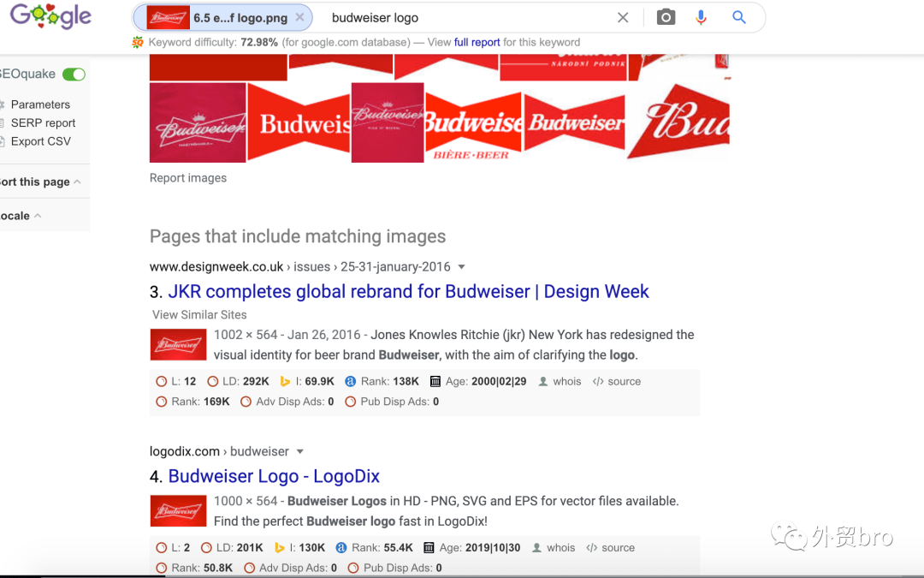
Task: Open whois for designweek.co.uk result
Action: click(560, 381)
